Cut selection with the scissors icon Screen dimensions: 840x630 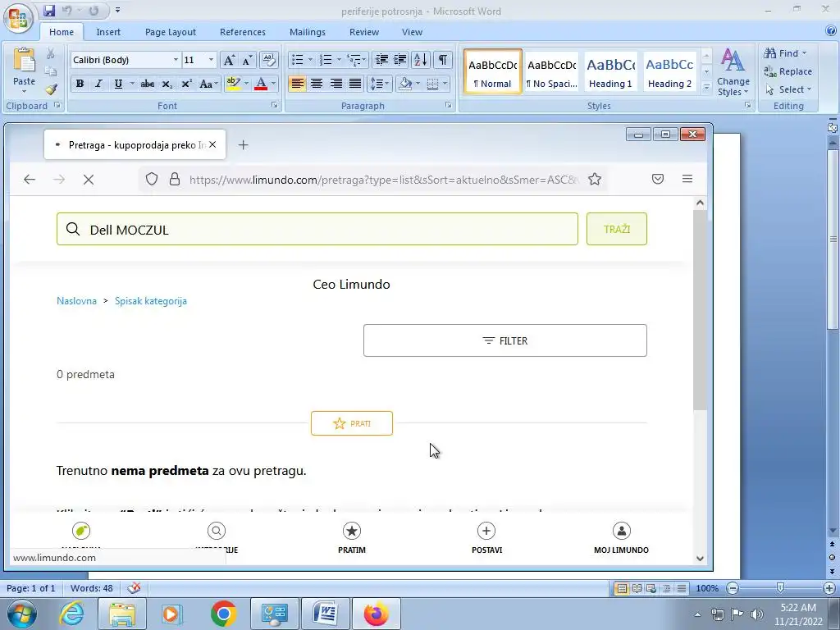point(50,53)
